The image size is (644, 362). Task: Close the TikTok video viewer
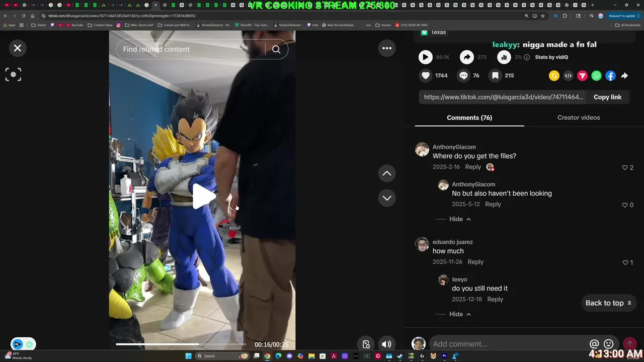(x=18, y=48)
